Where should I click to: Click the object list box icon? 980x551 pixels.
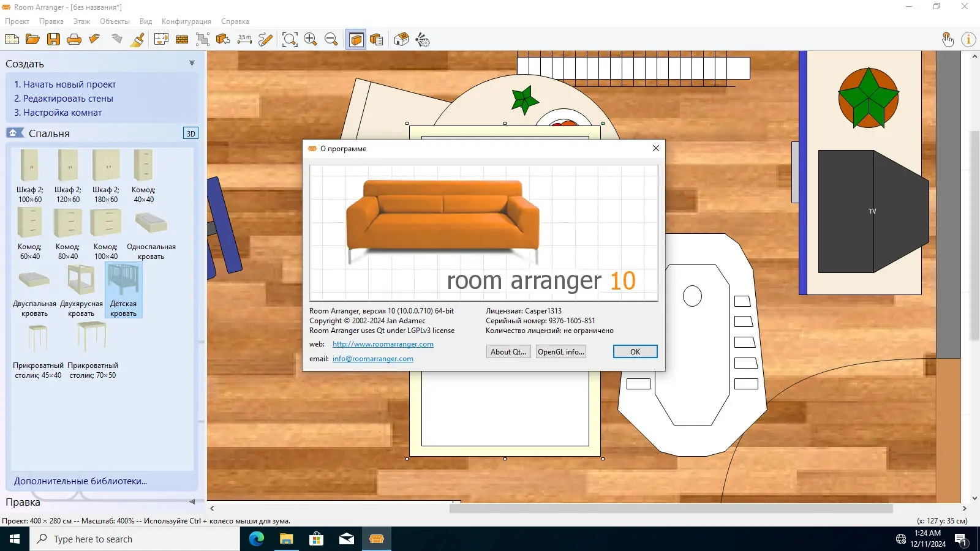tap(377, 40)
